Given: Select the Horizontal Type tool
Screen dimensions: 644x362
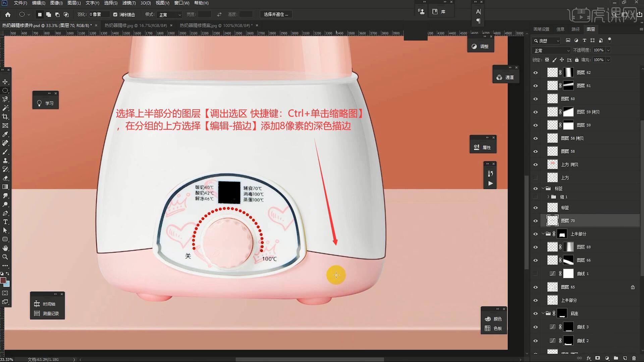Looking at the screenshot, I should [x=5, y=222].
